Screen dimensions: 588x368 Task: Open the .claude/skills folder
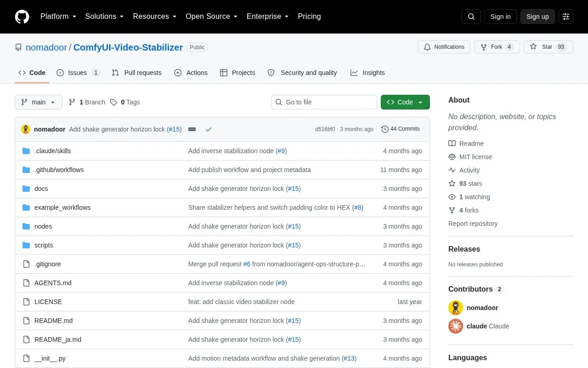click(52, 151)
